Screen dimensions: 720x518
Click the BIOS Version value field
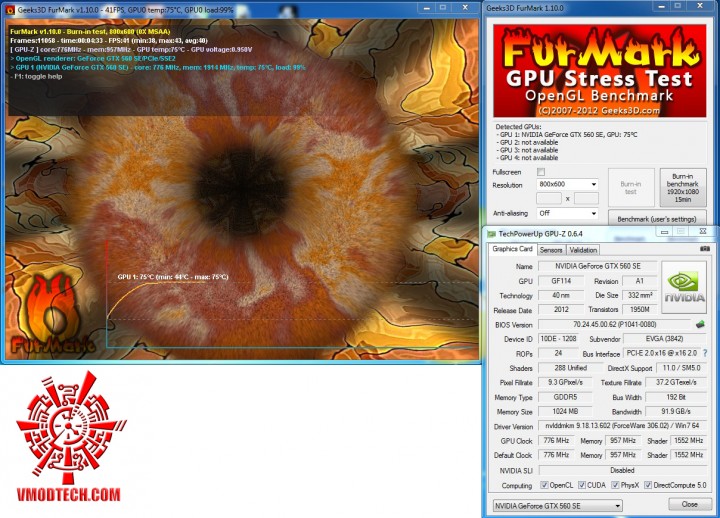(x=614, y=324)
